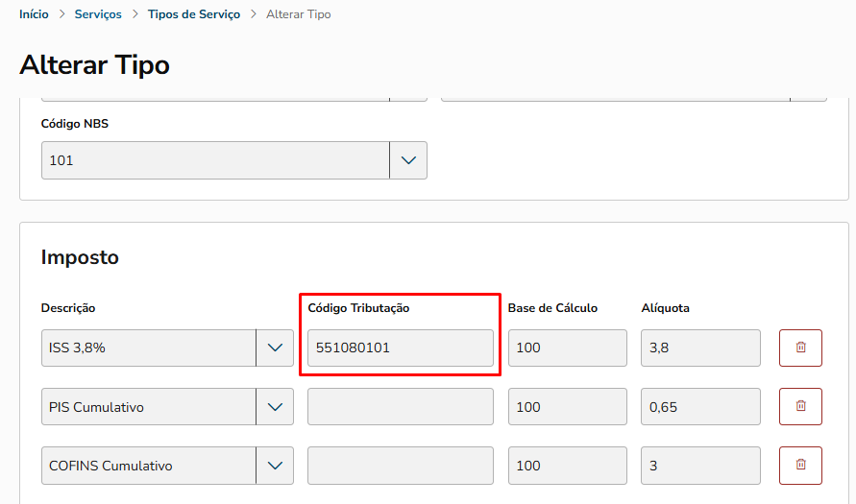This screenshot has width=856, height=504.
Task: Edit the Alíquota field showing 3,8
Action: [x=700, y=348]
